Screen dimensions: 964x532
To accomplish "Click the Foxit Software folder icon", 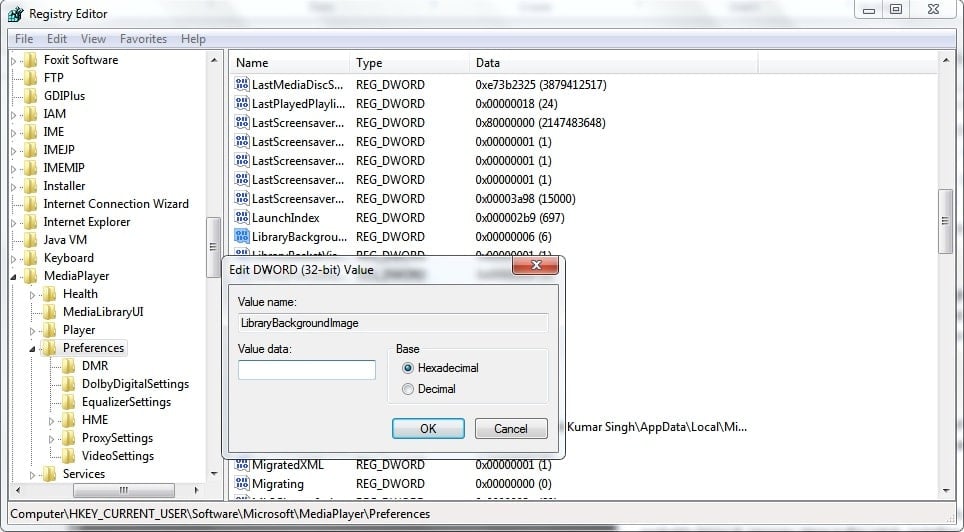I will 30,60.
